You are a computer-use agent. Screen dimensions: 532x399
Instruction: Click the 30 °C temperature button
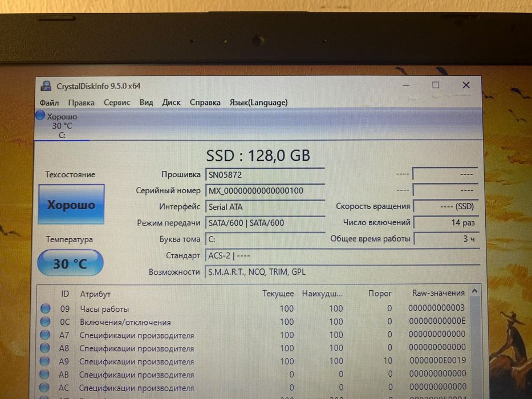point(70,263)
